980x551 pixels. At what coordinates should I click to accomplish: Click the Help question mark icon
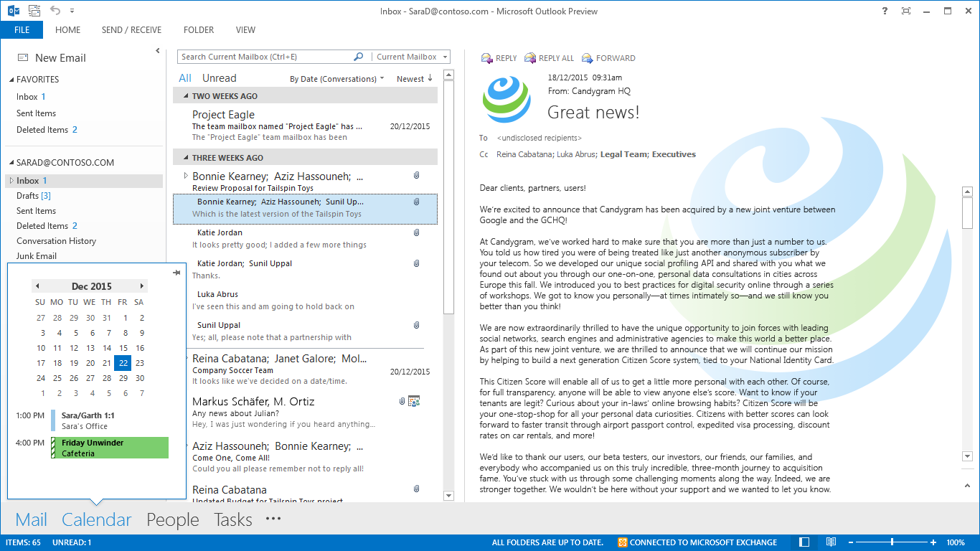coord(885,11)
